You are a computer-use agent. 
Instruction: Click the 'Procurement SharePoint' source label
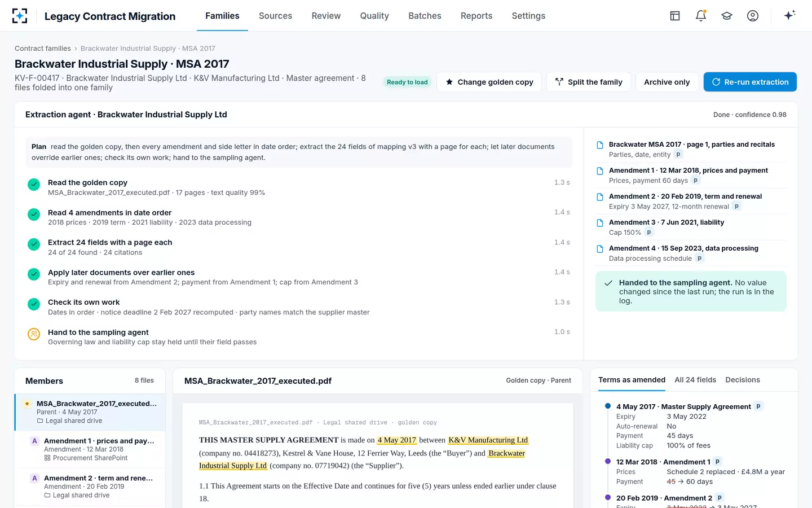(90, 458)
